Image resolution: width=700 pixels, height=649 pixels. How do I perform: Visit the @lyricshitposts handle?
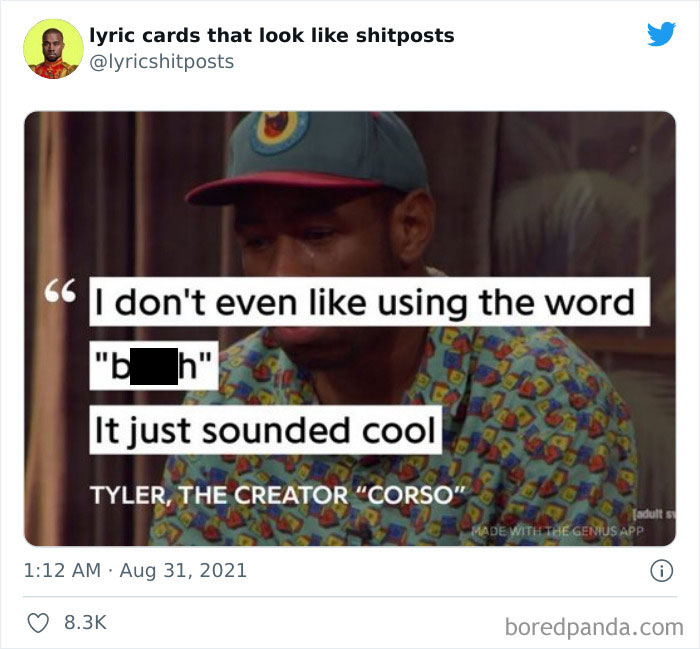162,62
